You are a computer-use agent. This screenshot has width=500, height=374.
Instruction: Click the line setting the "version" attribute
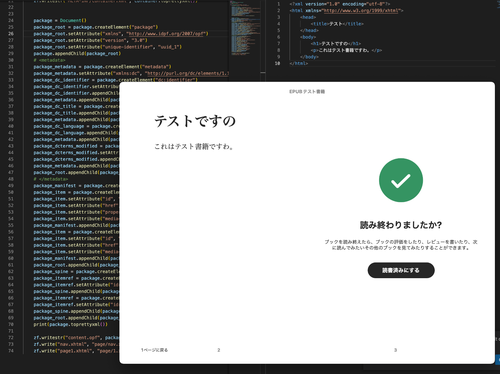tap(90, 40)
